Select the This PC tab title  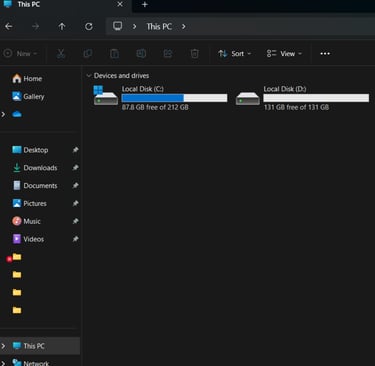tap(29, 4)
